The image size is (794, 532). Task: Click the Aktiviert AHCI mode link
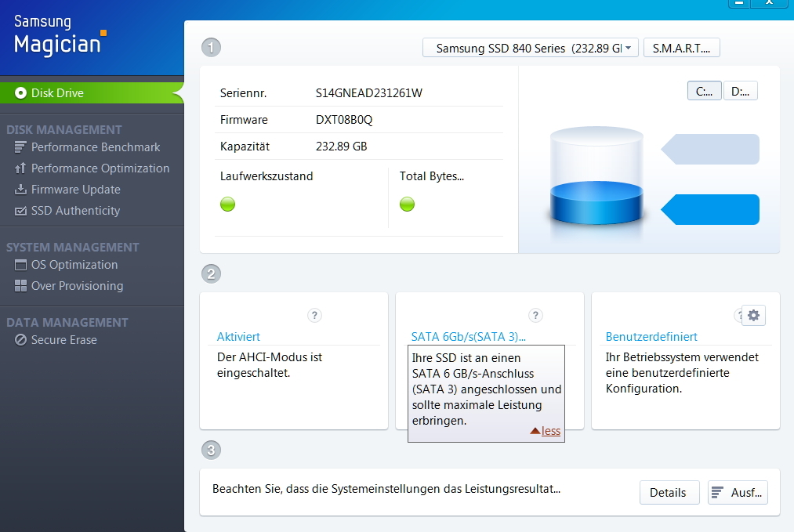click(x=238, y=337)
